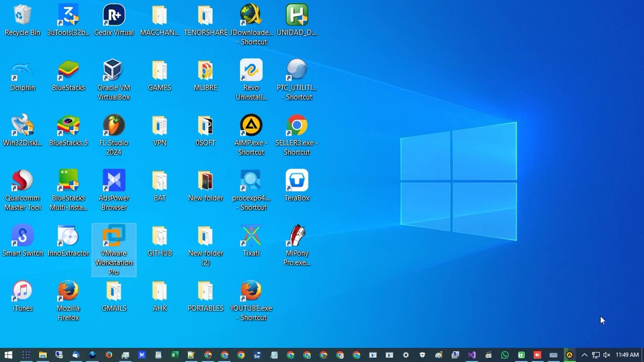Viewport: 644px width, 362px height.
Task: Open Revo Uninstaller shortcut
Action: [251, 80]
